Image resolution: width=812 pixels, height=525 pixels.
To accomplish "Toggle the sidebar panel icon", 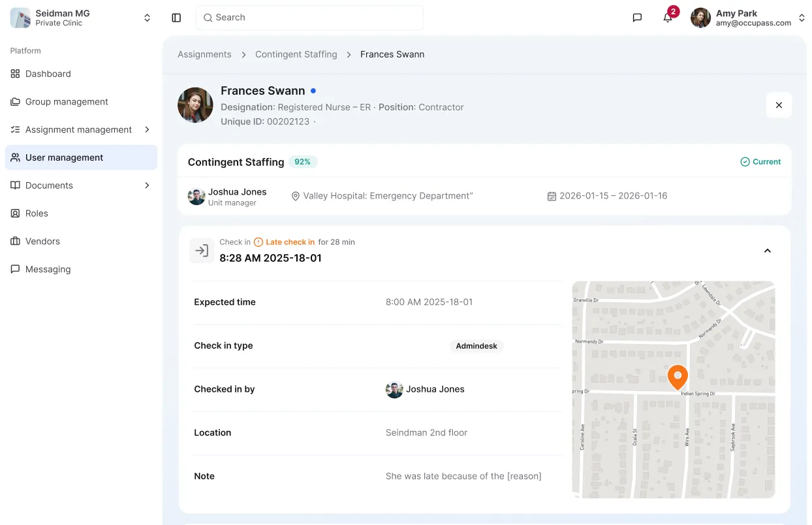I will pyautogui.click(x=176, y=18).
